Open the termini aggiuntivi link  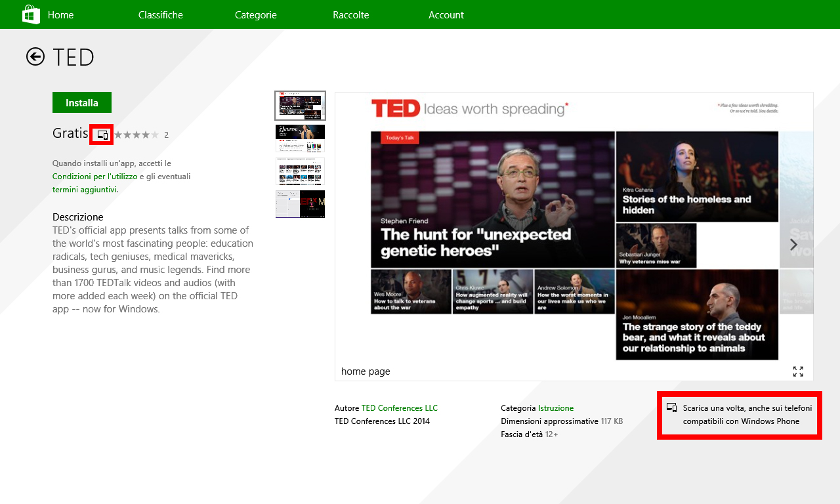(x=85, y=189)
